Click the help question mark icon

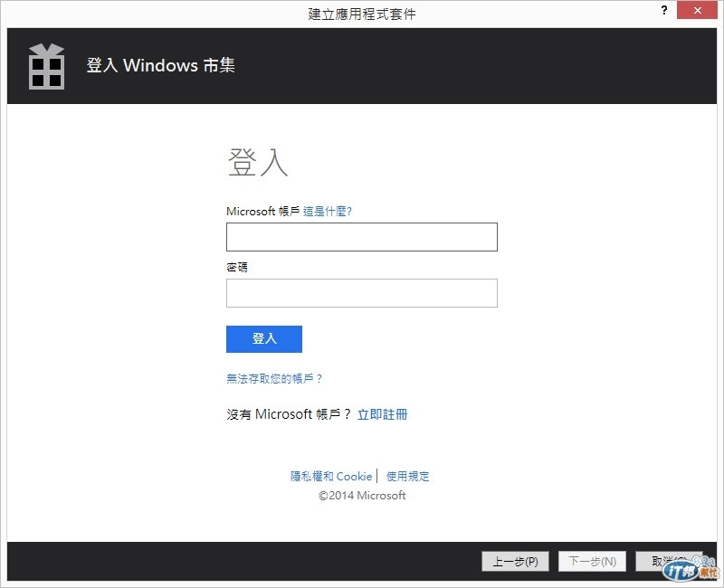[663, 10]
